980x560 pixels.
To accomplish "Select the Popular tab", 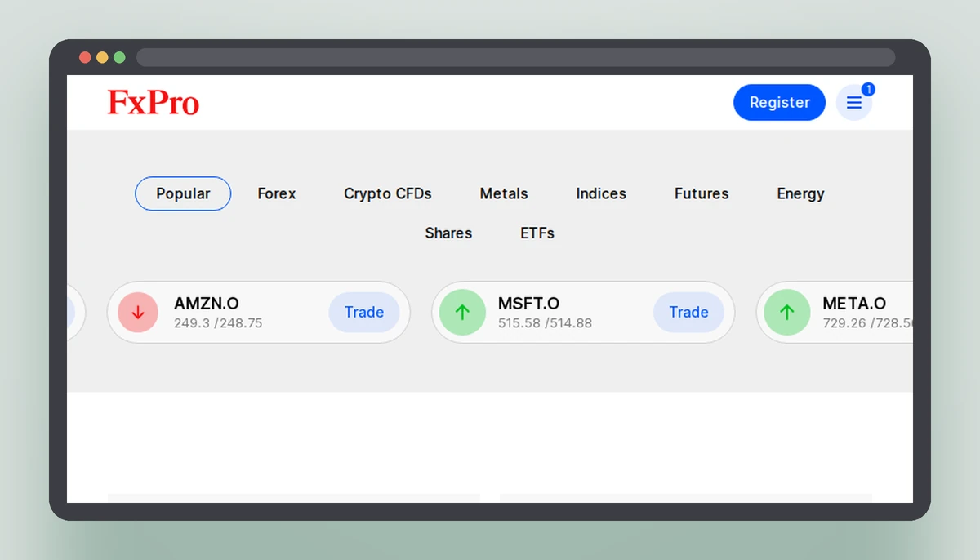I will pyautogui.click(x=183, y=193).
